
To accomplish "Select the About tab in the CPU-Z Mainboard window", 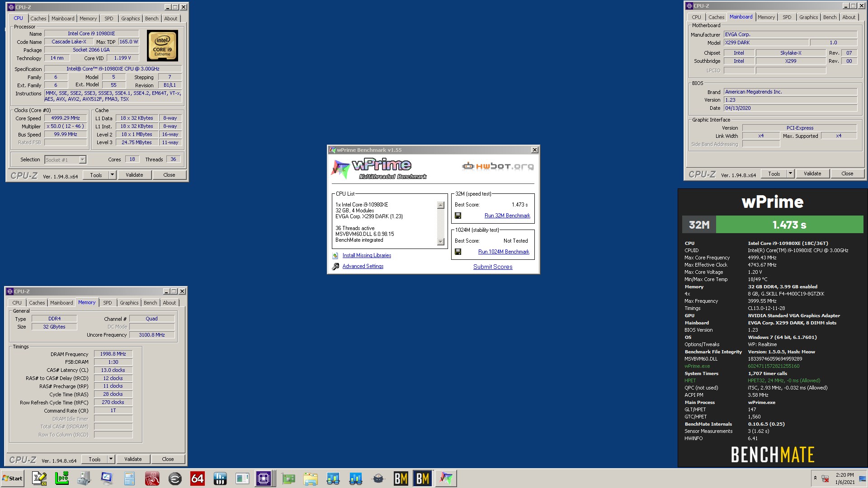I will pos(849,17).
